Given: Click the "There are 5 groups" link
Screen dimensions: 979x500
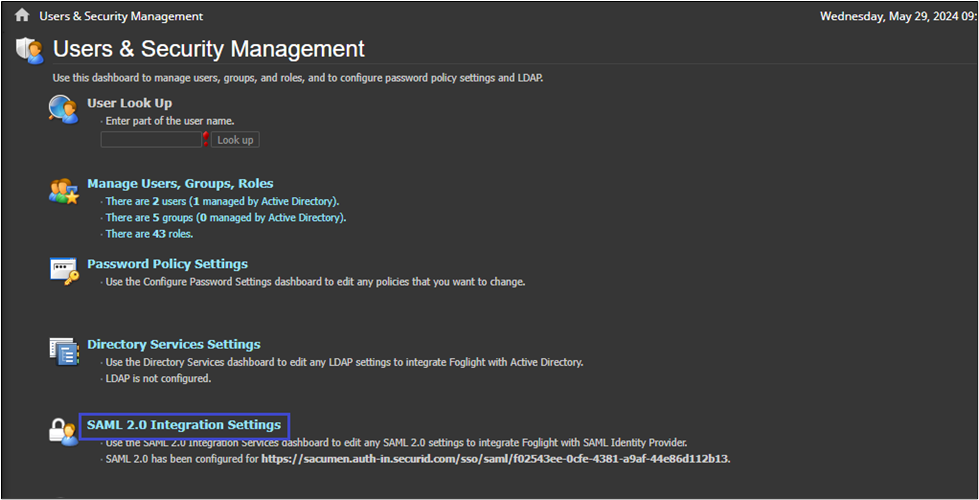Looking at the screenshot, I should [x=226, y=217].
